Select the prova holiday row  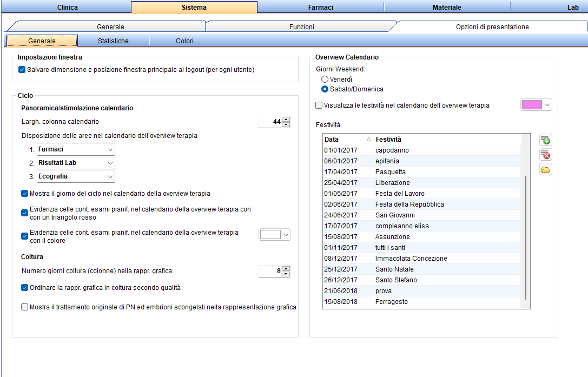tap(422, 291)
